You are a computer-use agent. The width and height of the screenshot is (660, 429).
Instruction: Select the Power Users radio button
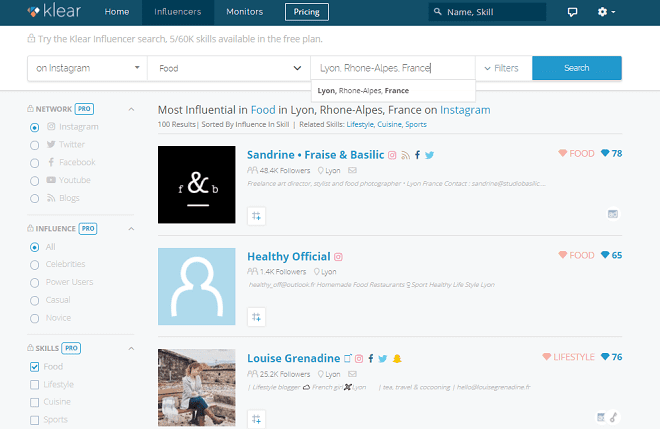point(35,283)
